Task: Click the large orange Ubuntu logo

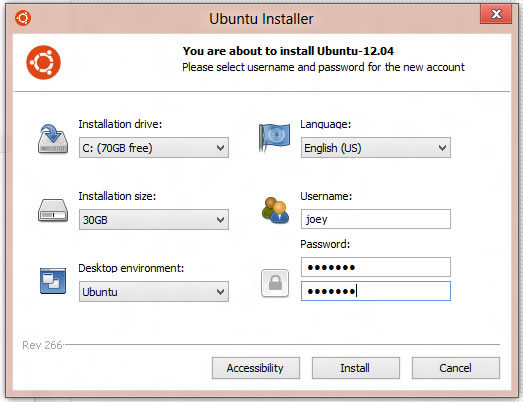Action: 43,62
